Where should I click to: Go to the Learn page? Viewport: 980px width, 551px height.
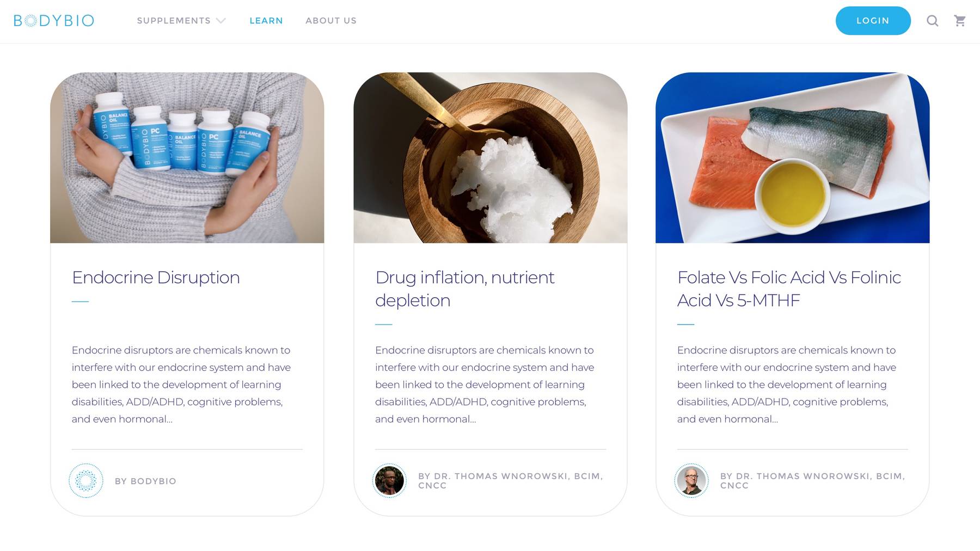[266, 21]
